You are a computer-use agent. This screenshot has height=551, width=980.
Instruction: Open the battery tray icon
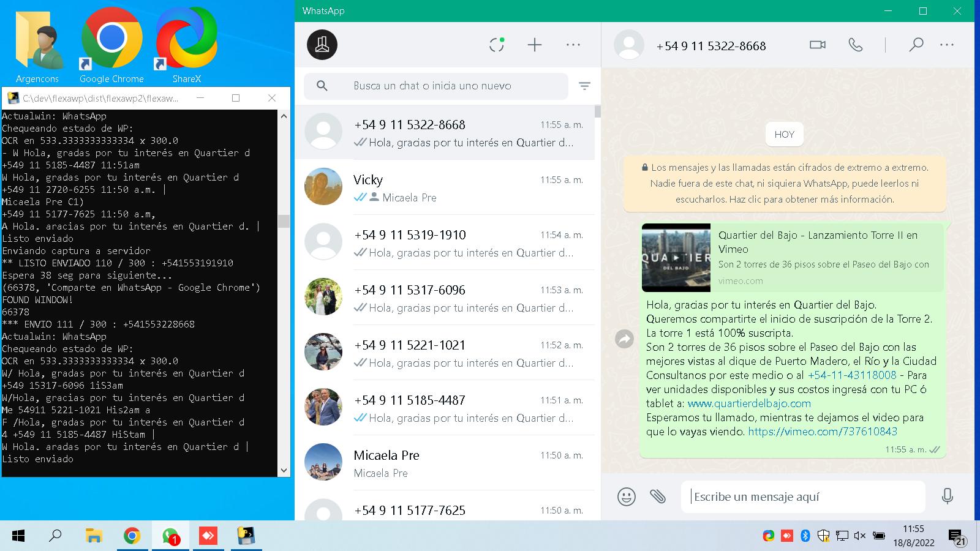[879, 536]
